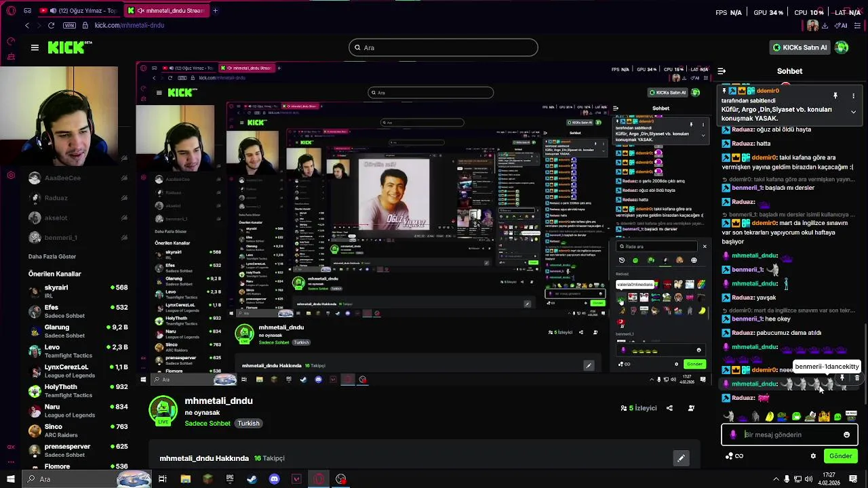Select followed channel akselot
This screenshot has width=868, height=488.
(x=78, y=218)
